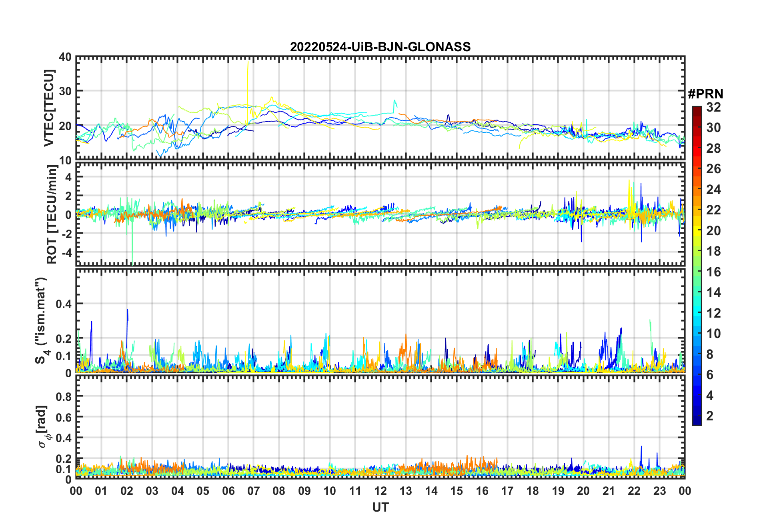Click the tall yellow VTEC spike peak
This screenshot has height=532, width=761.
(248, 63)
